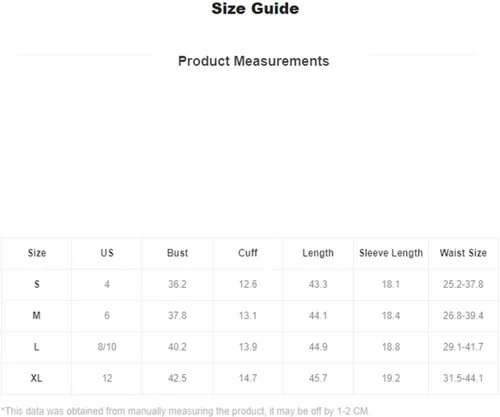The height and width of the screenshot is (417, 500).
Task: Click the manual measurement disclaimer note
Action: pyautogui.click(x=185, y=411)
